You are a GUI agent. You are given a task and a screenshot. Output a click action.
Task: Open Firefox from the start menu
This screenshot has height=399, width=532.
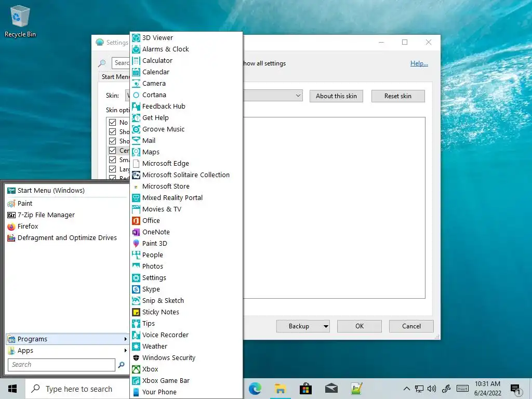tap(67, 227)
